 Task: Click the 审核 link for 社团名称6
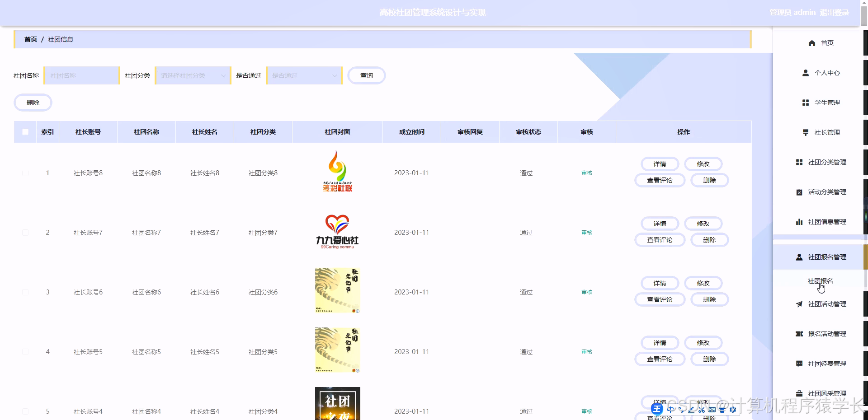(587, 292)
